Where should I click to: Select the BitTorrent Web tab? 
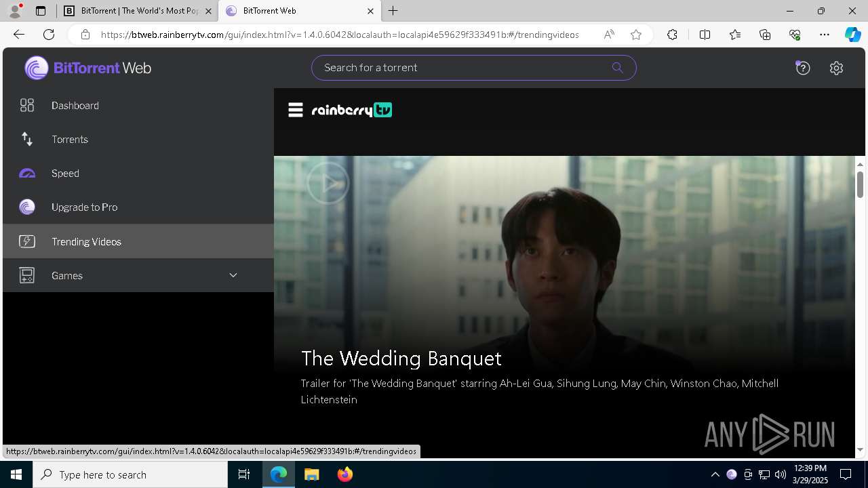click(299, 11)
